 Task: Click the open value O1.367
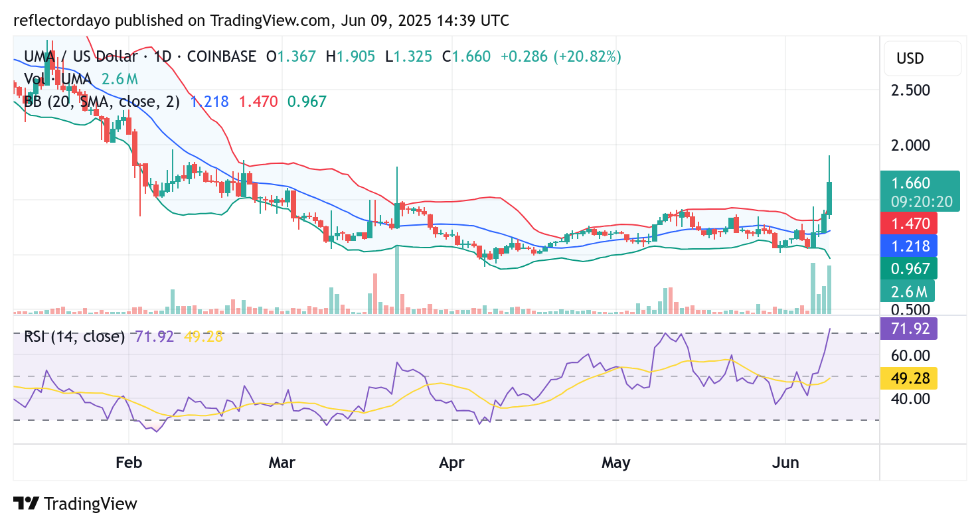pyautogui.click(x=291, y=56)
